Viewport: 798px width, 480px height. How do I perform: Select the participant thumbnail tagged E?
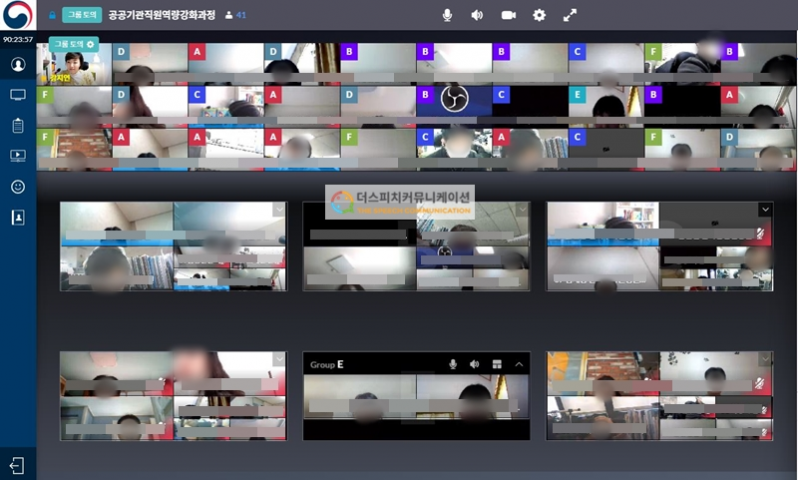(606, 106)
